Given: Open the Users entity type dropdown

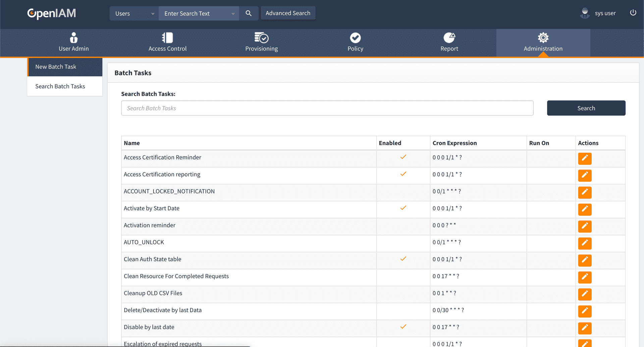Looking at the screenshot, I should [x=133, y=13].
